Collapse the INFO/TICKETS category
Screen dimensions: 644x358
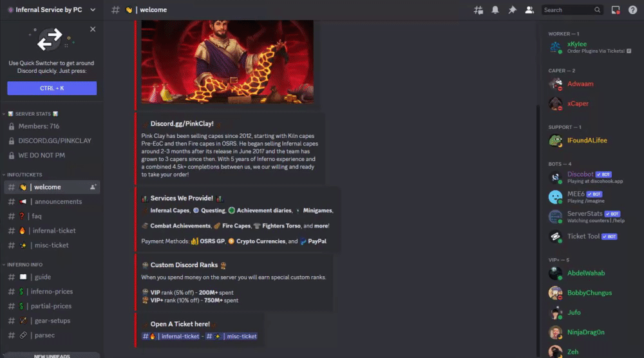24,175
